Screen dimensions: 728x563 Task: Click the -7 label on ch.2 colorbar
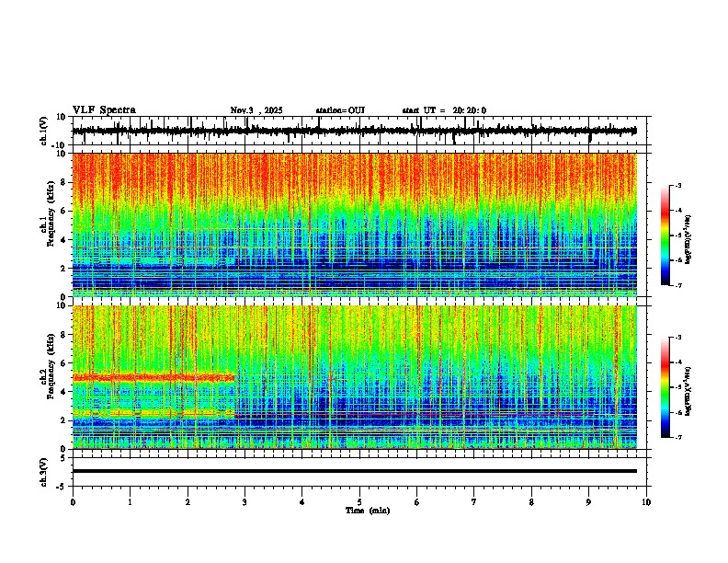click(x=677, y=437)
